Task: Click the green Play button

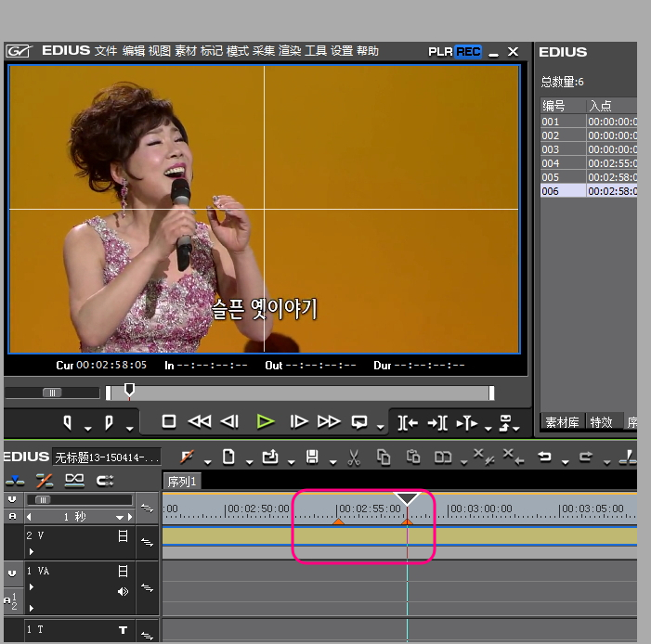Action: (266, 421)
